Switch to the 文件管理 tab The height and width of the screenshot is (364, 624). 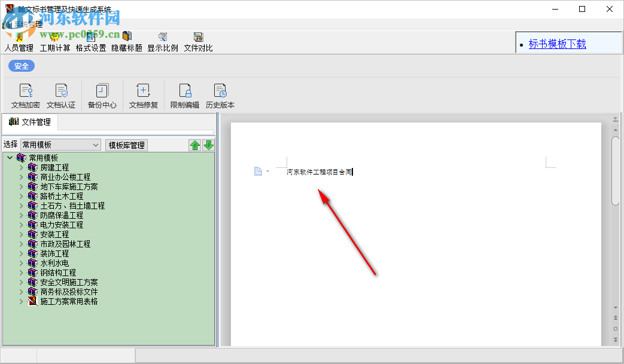point(30,122)
